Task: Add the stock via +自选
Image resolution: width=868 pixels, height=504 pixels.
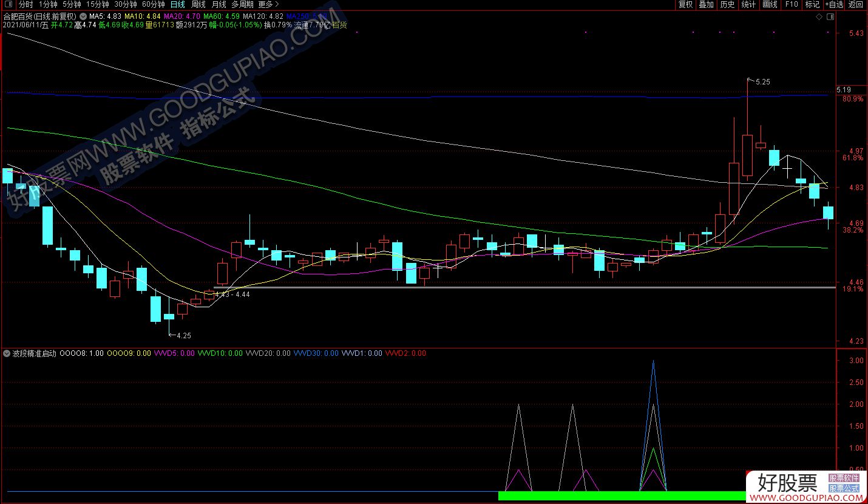Action: pyautogui.click(x=834, y=4)
